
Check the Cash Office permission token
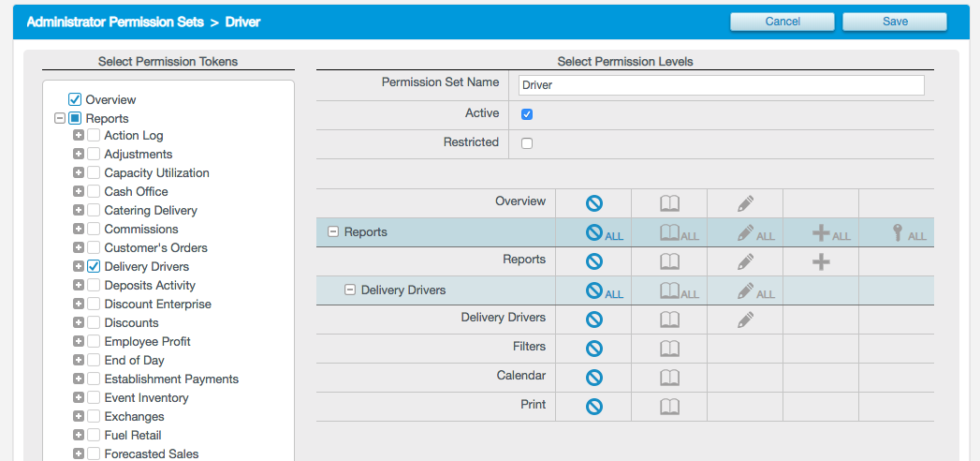tap(94, 192)
